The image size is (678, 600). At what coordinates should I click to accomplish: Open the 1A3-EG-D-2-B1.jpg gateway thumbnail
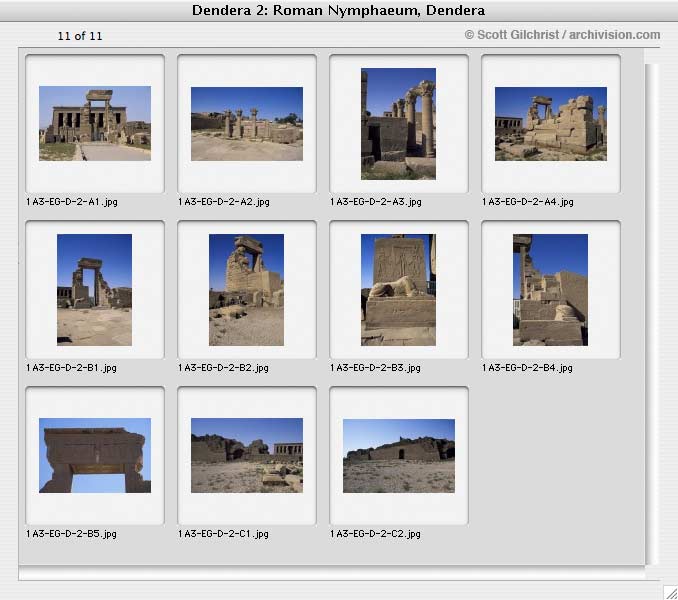94,290
